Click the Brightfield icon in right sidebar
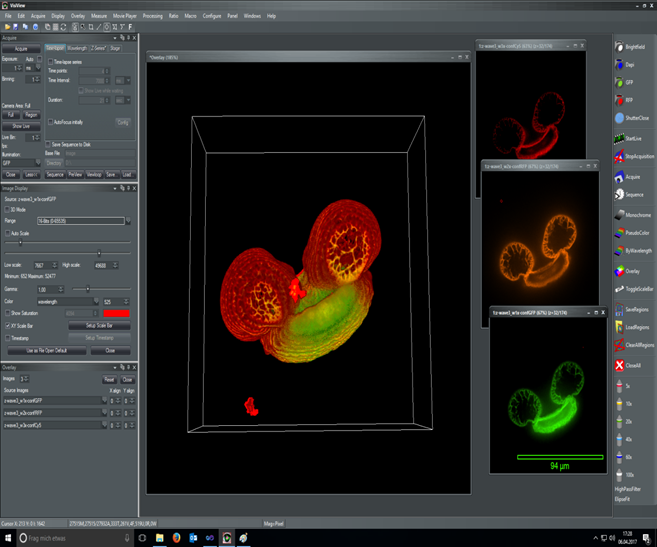 point(619,47)
